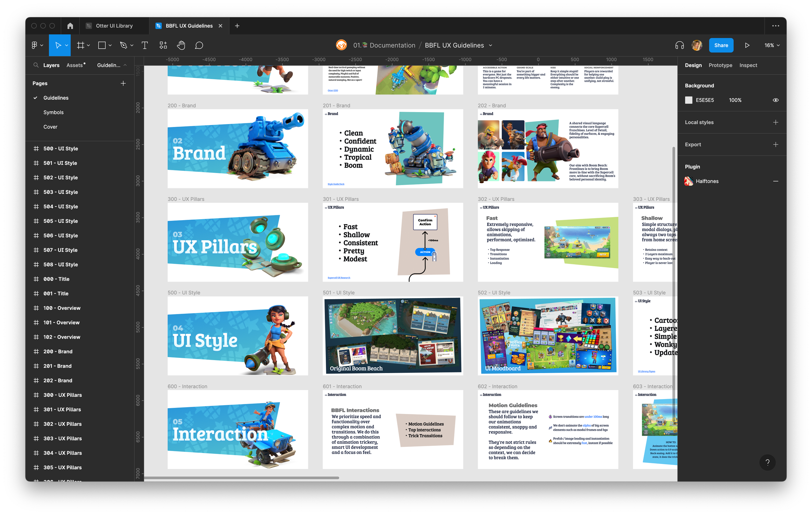
Task: Select the Hand tool
Action: (181, 45)
